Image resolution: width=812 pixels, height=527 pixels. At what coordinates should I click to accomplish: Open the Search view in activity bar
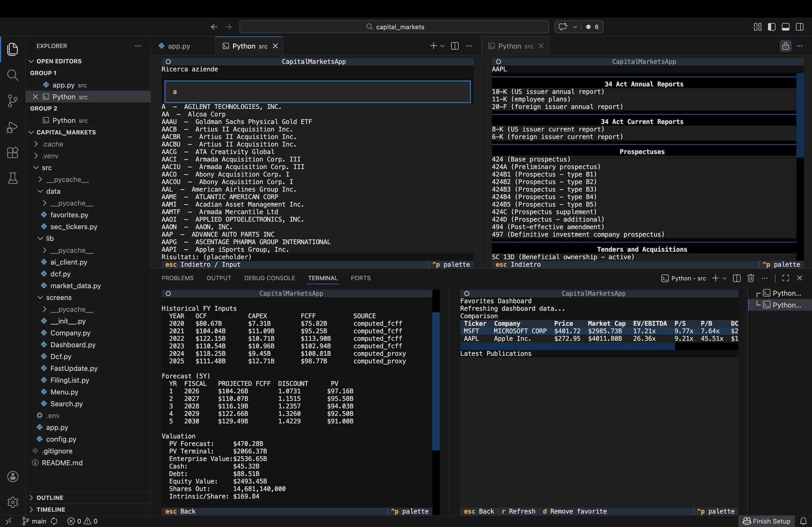[13, 75]
